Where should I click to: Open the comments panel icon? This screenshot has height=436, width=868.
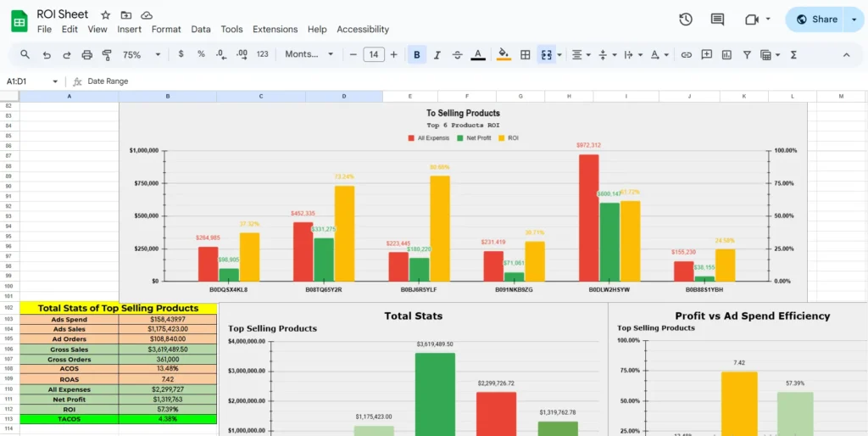717,20
